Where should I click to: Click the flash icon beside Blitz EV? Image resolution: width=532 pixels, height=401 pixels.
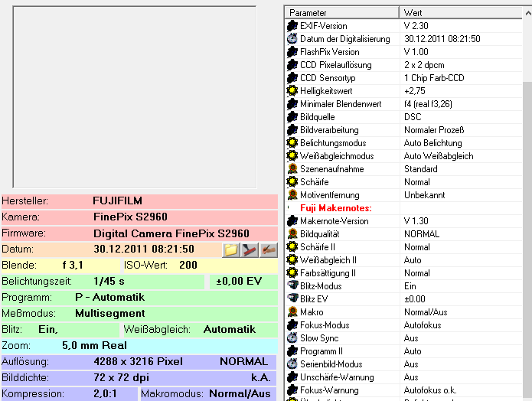[292, 299]
